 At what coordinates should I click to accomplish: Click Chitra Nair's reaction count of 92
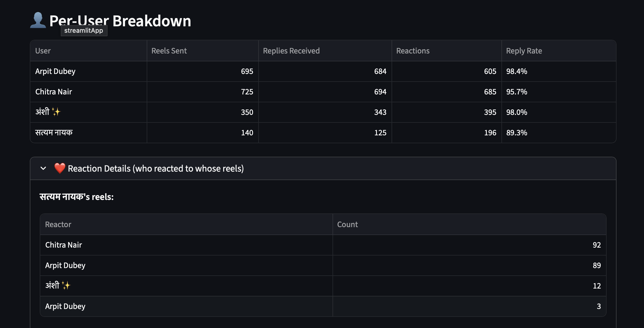(x=597, y=245)
